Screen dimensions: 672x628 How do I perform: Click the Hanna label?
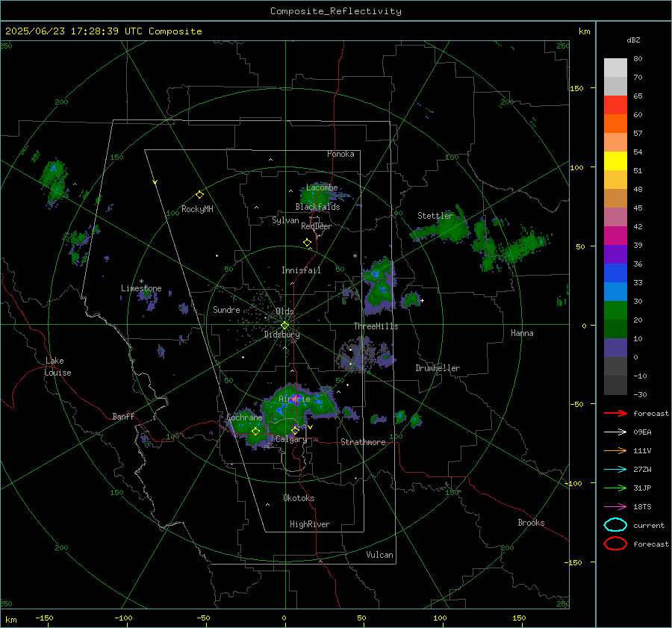[522, 333]
